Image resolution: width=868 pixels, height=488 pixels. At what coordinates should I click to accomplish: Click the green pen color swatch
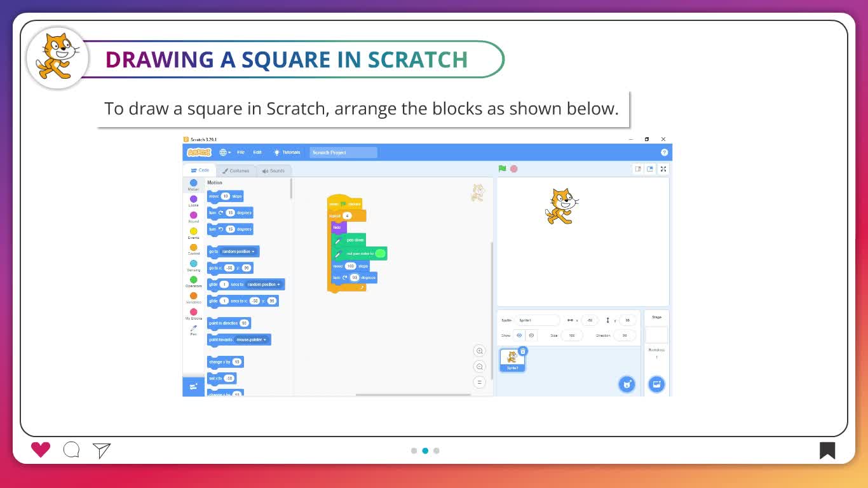click(x=380, y=254)
